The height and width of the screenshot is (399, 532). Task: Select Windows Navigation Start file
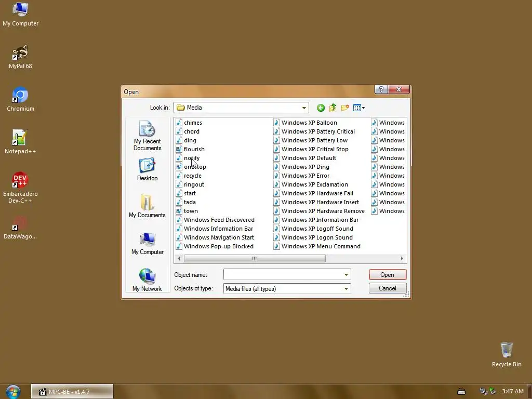(x=215, y=237)
